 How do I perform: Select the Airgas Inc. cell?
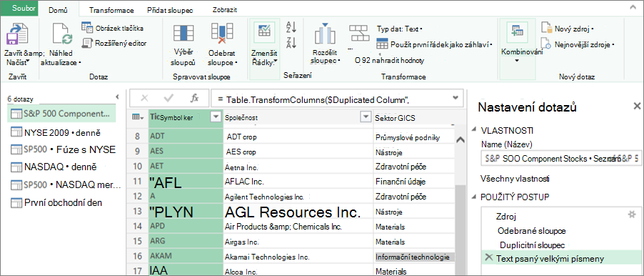pos(298,242)
